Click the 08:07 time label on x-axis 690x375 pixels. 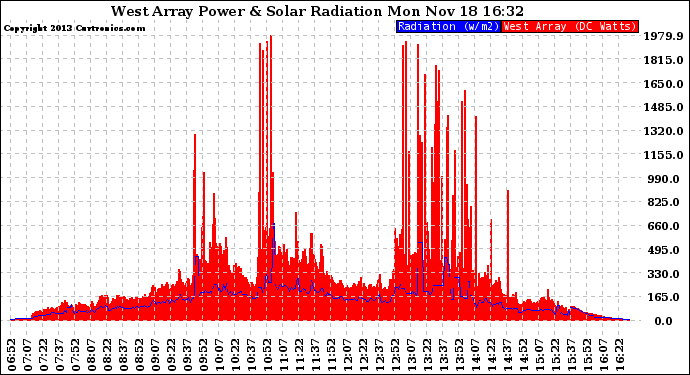pyautogui.click(x=92, y=355)
